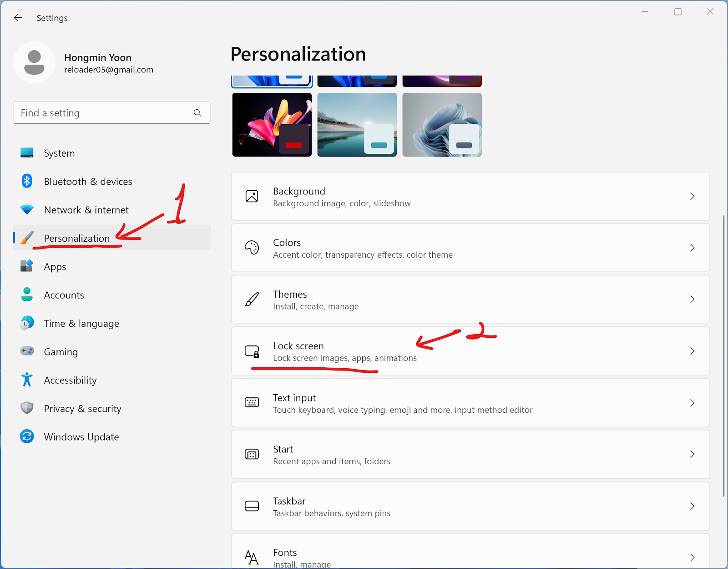Click the Background picture icon
Screen dimensions: 728x569
tap(252, 196)
